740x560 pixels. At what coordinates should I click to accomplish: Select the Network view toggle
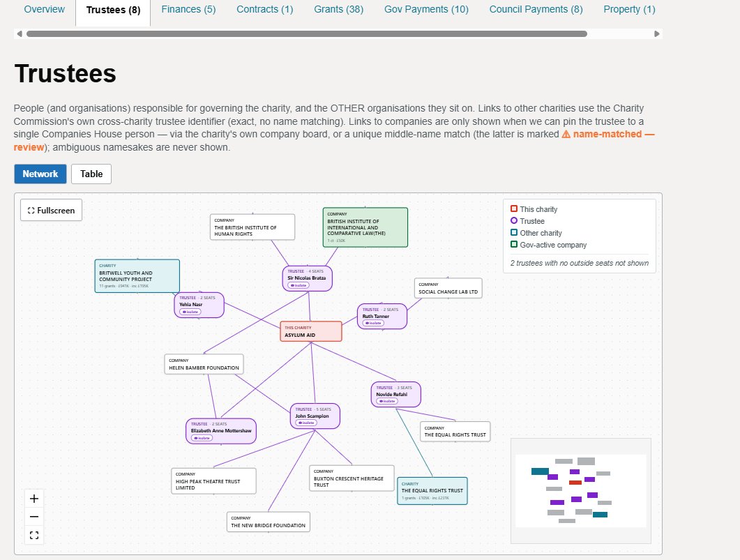[x=40, y=174]
